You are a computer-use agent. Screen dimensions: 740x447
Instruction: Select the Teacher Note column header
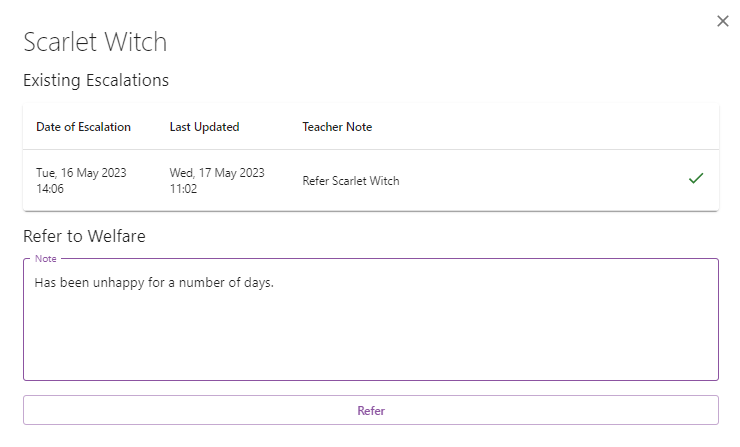(337, 127)
